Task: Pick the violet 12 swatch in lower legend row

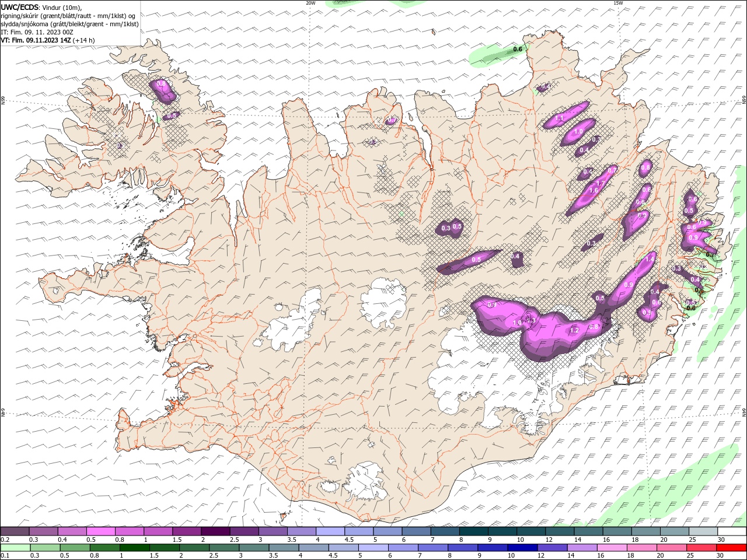Action: pos(552,548)
